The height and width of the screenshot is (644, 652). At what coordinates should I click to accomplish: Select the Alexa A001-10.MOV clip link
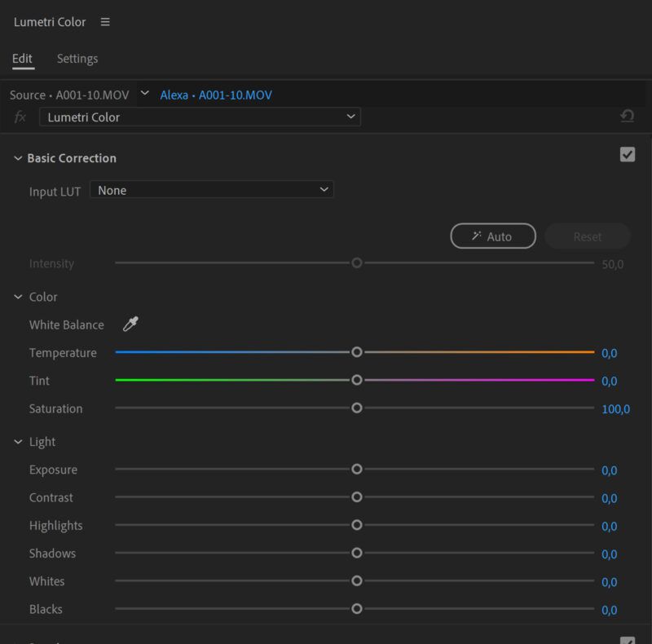pos(216,95)
